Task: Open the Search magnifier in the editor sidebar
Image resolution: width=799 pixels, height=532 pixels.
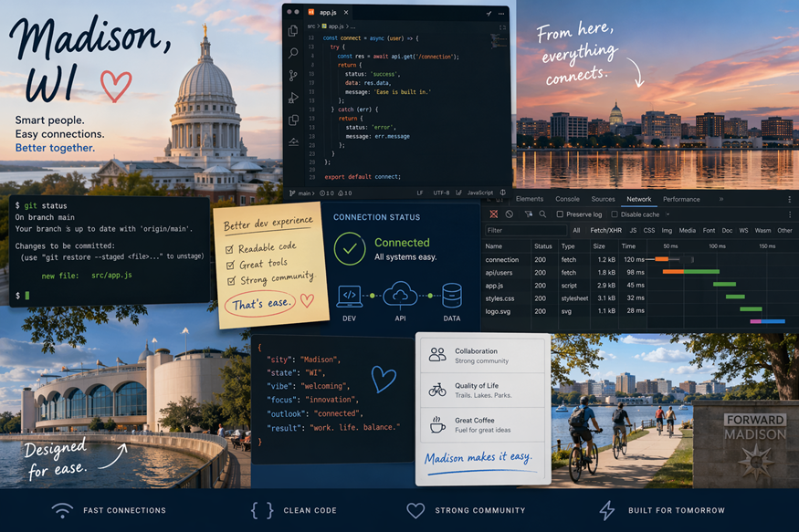Action: (293, 53)
